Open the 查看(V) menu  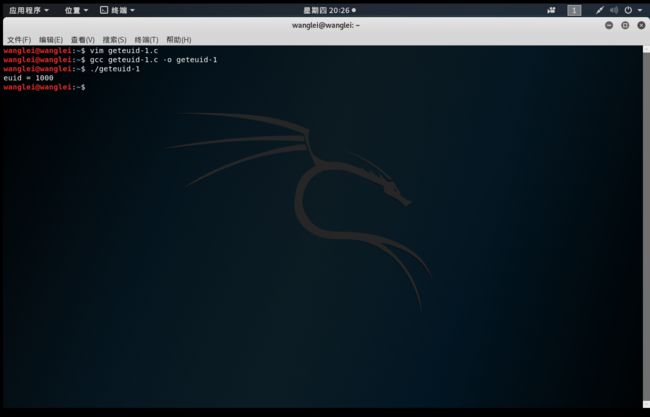[x=82, y=40]
